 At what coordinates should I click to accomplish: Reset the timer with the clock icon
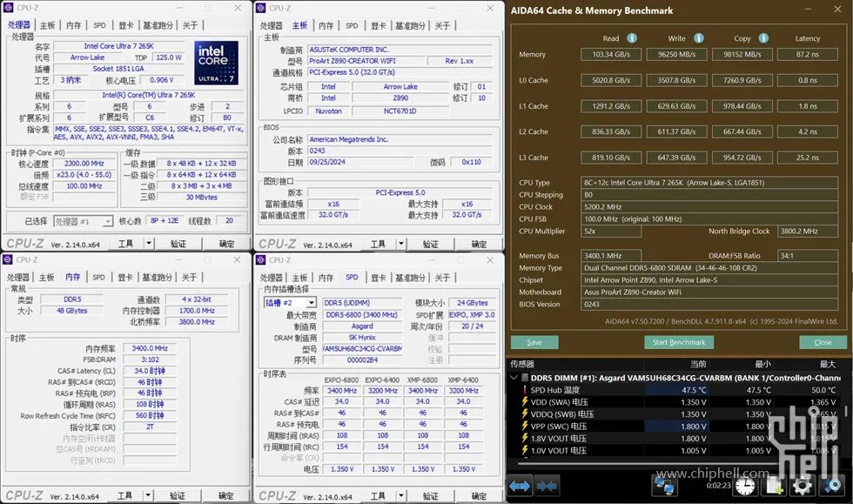pos(745,486)
